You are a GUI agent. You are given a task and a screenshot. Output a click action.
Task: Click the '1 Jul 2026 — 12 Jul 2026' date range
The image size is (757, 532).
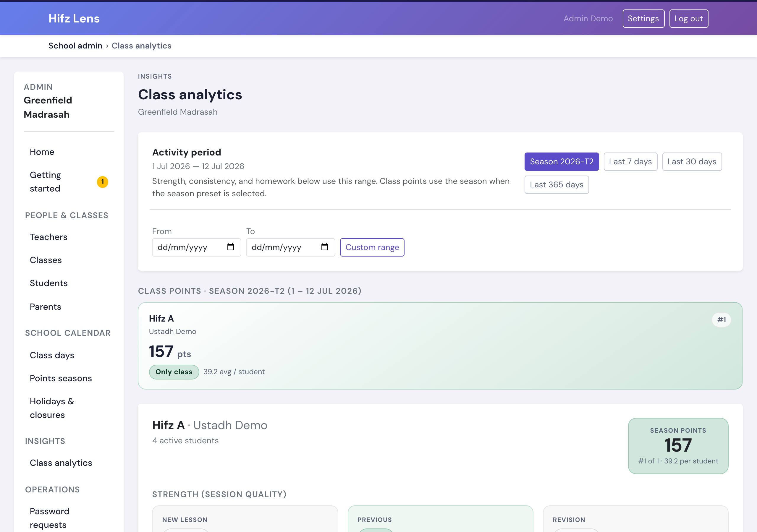(198, 166)
